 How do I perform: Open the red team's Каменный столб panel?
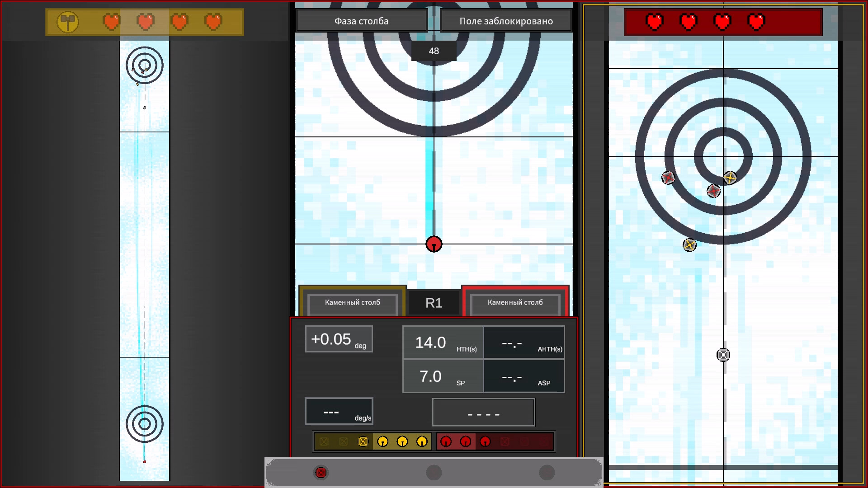click(515, 303)
